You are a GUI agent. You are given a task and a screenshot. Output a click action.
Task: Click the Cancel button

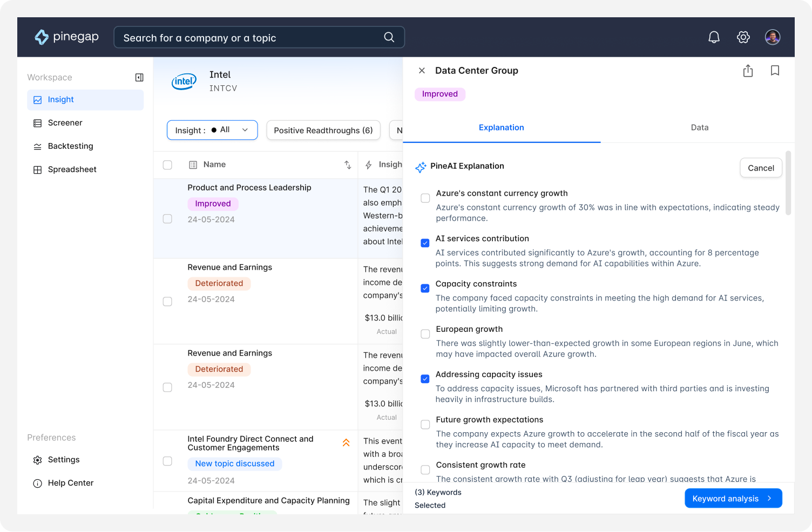click(x=761, y=168)
